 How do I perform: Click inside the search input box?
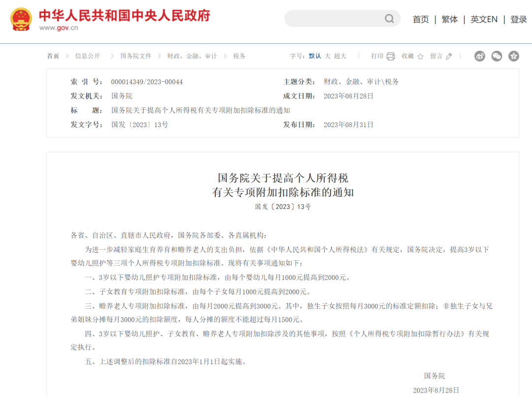point(335,18)
